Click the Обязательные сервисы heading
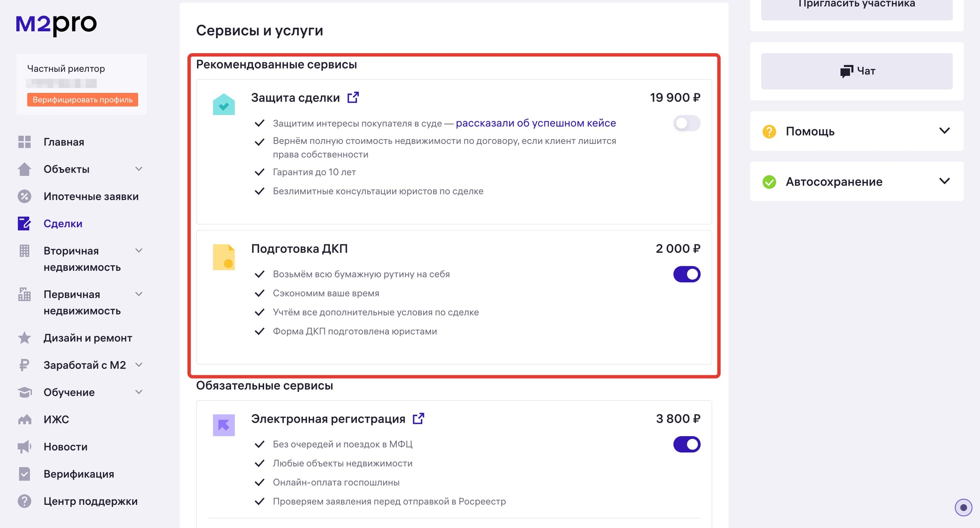This screenshot has height=528, width=980. (x=264, y=386)
